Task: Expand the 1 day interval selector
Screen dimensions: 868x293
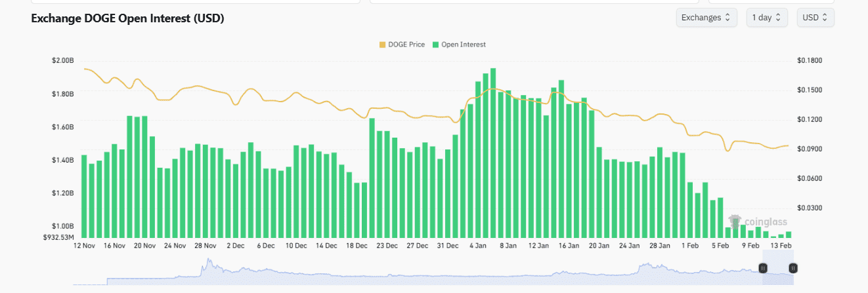Action: [768, 18]
